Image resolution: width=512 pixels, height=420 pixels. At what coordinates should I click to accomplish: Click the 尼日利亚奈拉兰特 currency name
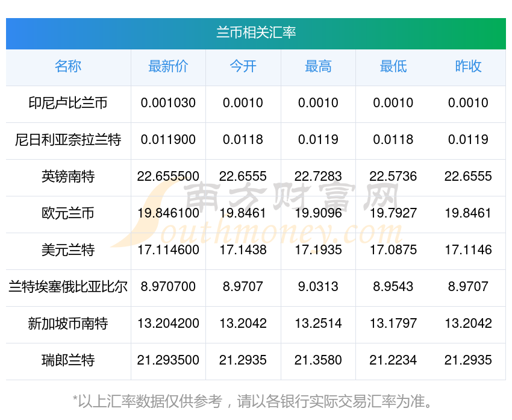coord(68,140)
